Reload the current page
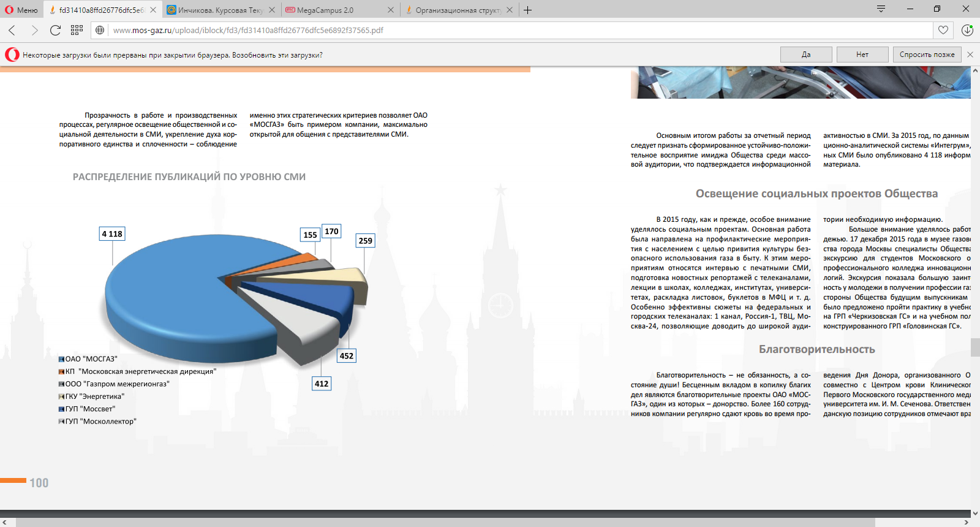 [55, 30]
